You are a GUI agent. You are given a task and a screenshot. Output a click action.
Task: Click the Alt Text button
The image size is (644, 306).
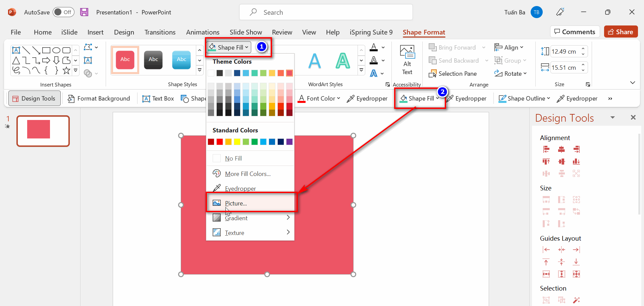pyautogui.click(x=407, y=60)
